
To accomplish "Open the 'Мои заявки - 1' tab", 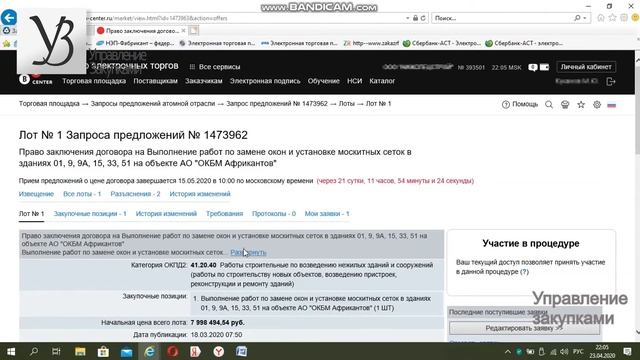I will 327,213.
